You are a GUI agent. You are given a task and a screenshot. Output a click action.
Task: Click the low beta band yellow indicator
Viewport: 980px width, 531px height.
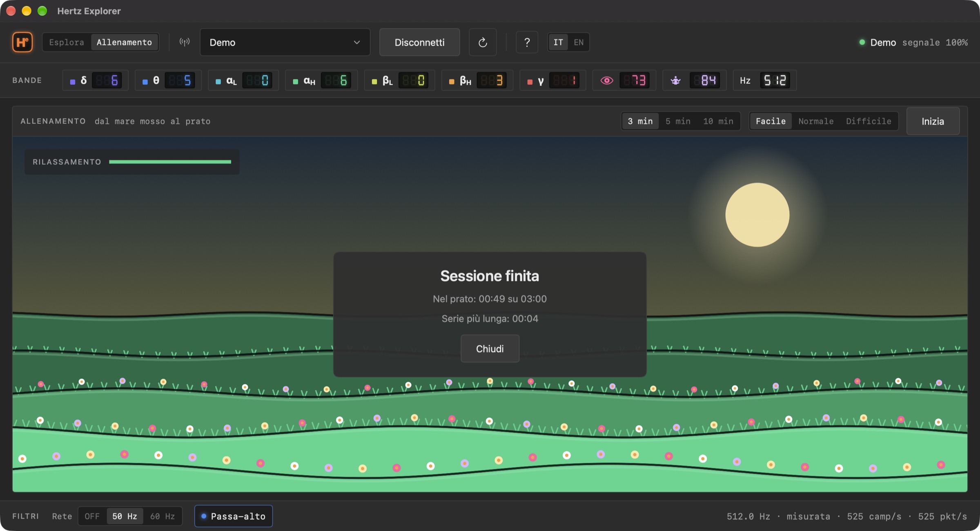[374, 82]
